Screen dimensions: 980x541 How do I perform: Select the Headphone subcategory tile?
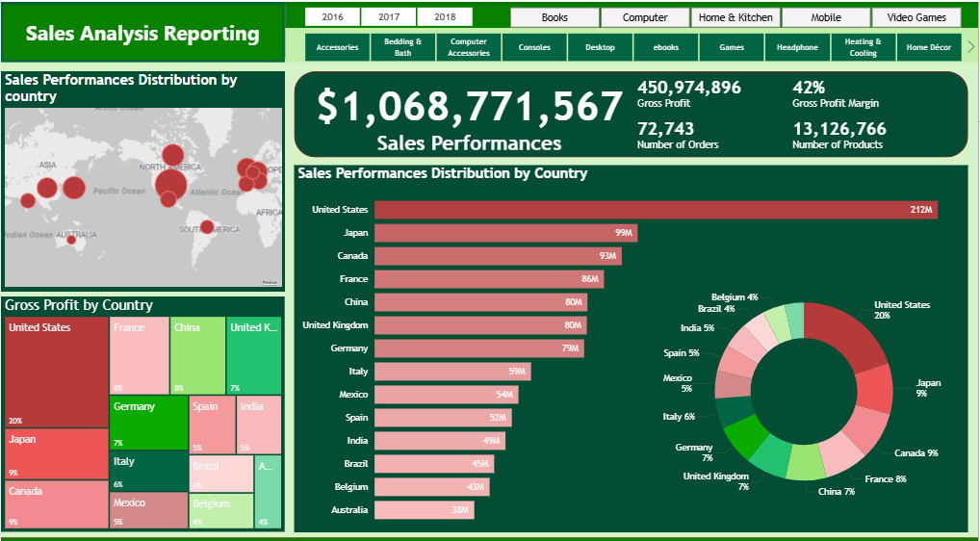point(797,47)
